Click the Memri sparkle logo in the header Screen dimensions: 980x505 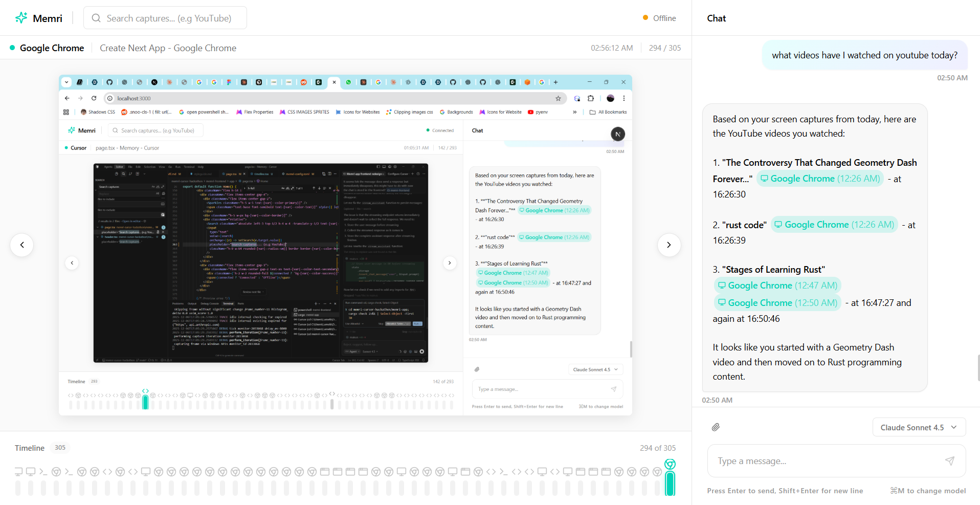[x=21, y=18]
